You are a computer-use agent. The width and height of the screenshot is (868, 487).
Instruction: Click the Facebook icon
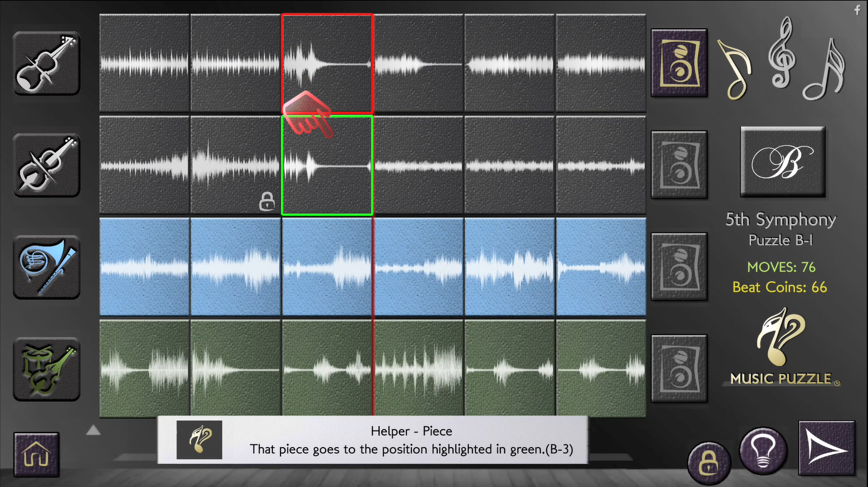(857, 10)
